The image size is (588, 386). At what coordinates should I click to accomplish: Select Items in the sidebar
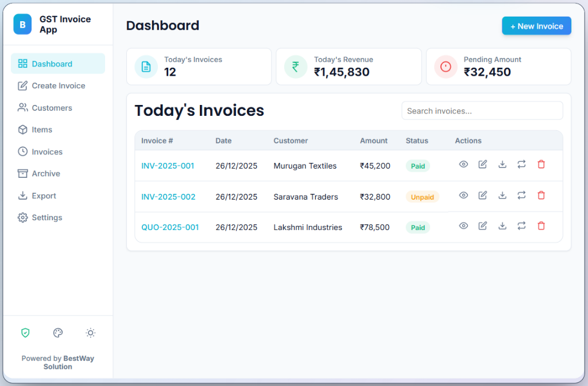(58, 130)
